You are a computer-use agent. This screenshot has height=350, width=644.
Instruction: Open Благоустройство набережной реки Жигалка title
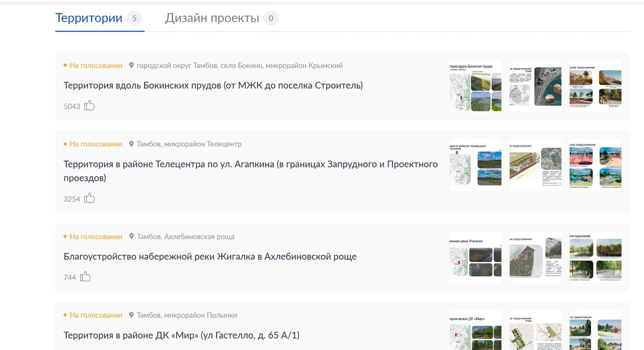coord(210,257)
